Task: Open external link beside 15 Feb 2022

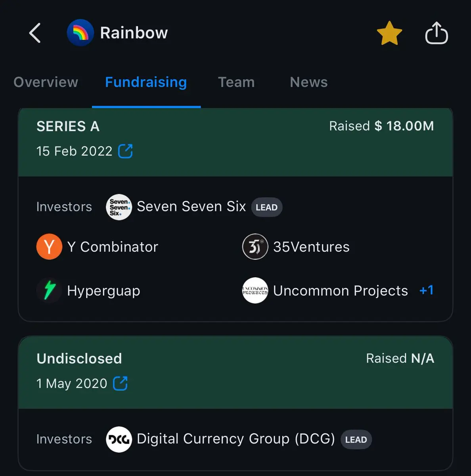Action: point(125,151)
